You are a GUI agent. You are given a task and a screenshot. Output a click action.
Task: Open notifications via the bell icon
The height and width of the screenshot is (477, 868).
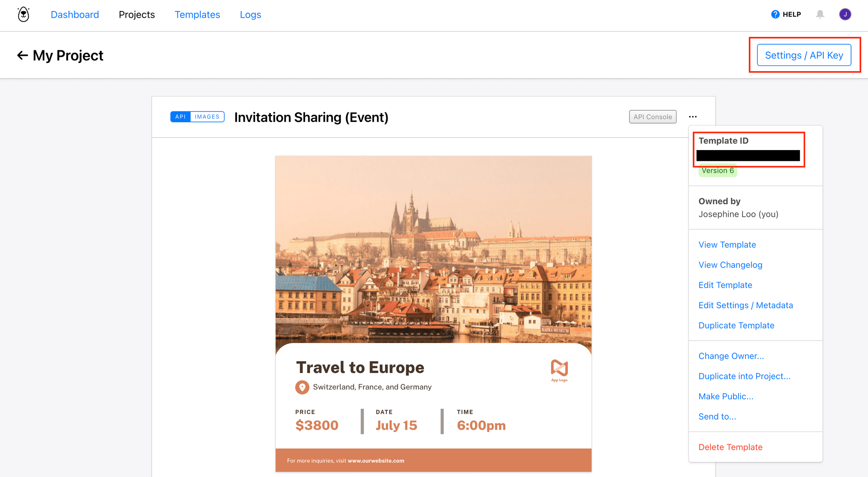821,14
